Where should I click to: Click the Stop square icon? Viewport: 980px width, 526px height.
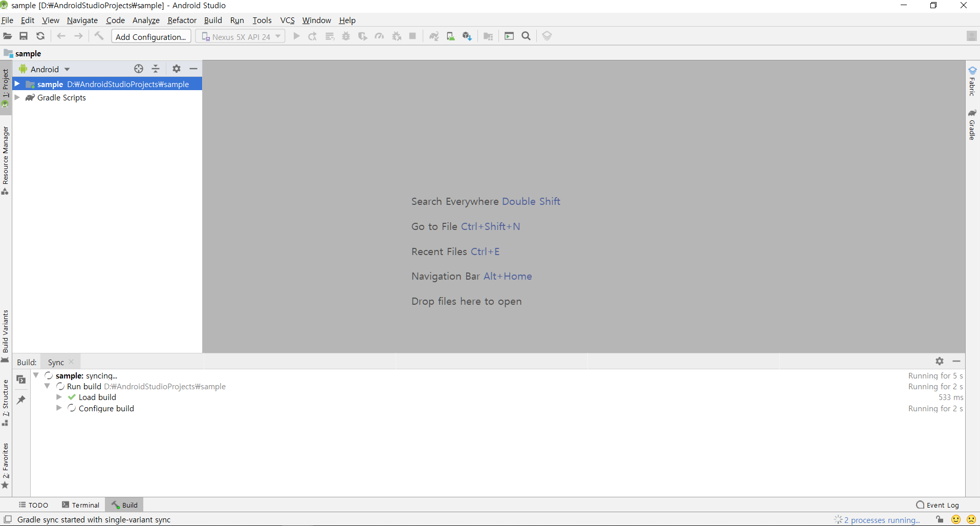pos(412,36)
